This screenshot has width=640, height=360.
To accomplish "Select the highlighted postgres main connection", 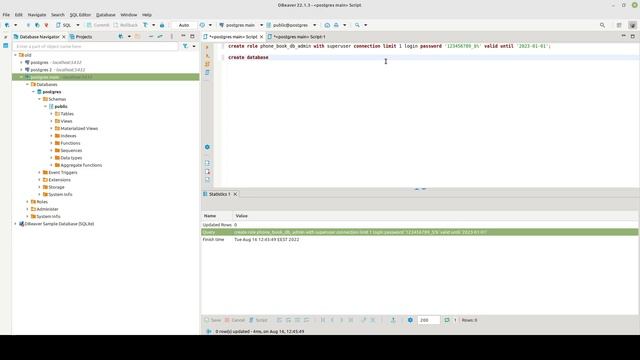I will [x=105, y=77].
